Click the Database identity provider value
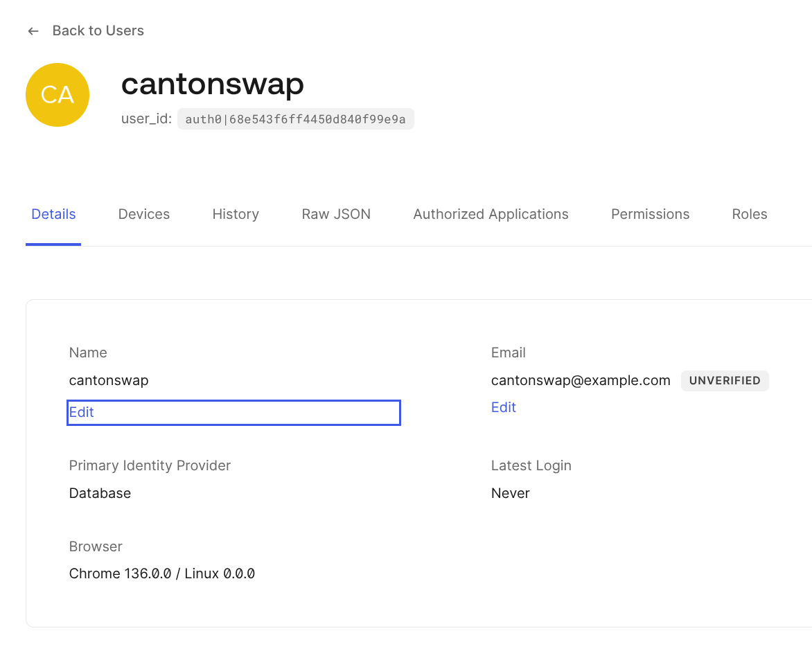This screenshot has width=812, height=651. [100, 493]
